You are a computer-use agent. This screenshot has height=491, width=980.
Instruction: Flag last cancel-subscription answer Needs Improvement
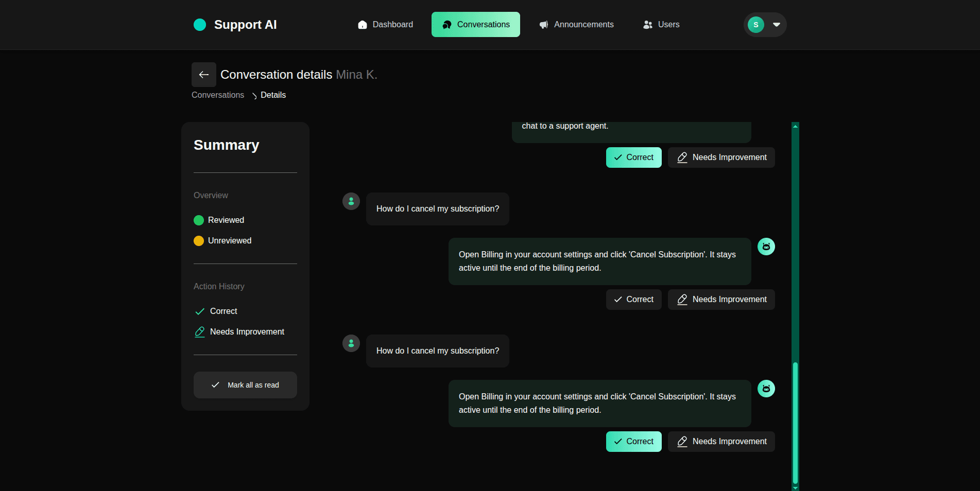(x=721, y=442)
